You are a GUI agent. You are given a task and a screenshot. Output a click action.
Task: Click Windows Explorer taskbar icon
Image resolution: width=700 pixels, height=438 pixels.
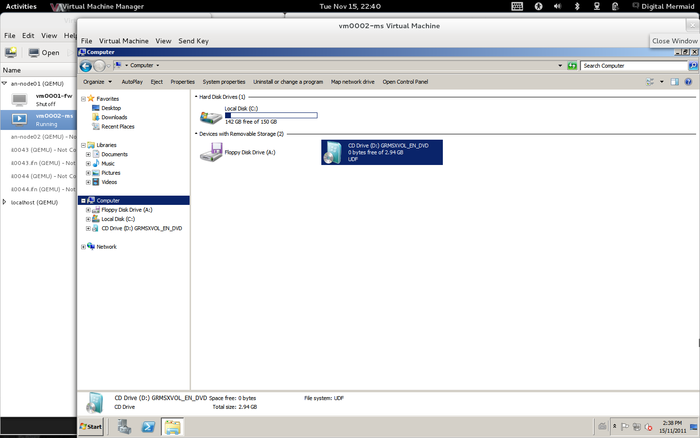pyautogui.click(x=172, y=427)
